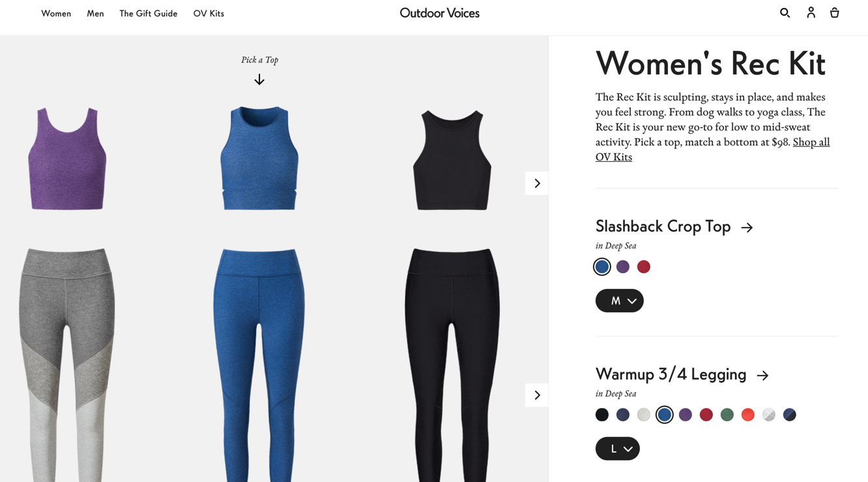The height and width of the screenshot is (482, 868).
Task: Click arrow beside Slashback Crop Top
Action: (x=747, y=228)
